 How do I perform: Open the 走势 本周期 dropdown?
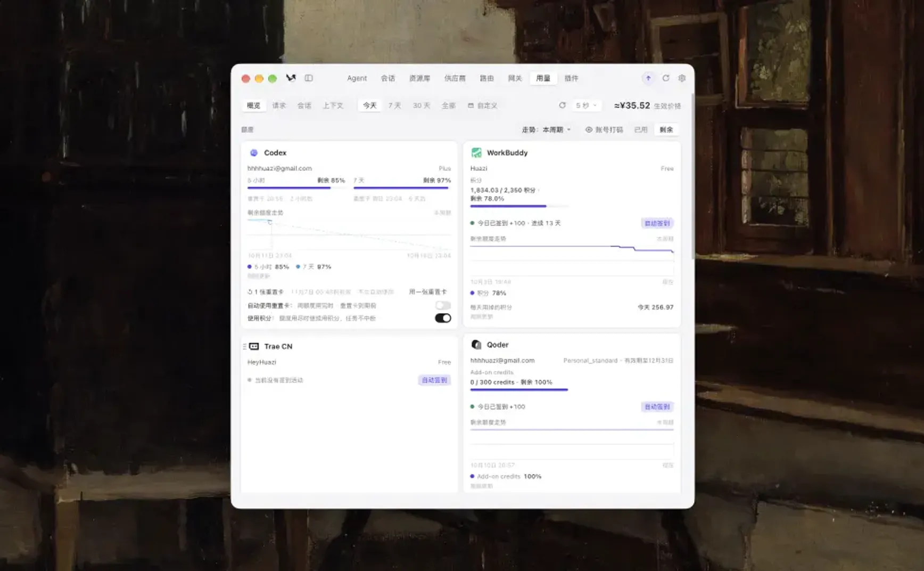click(547, 129)
